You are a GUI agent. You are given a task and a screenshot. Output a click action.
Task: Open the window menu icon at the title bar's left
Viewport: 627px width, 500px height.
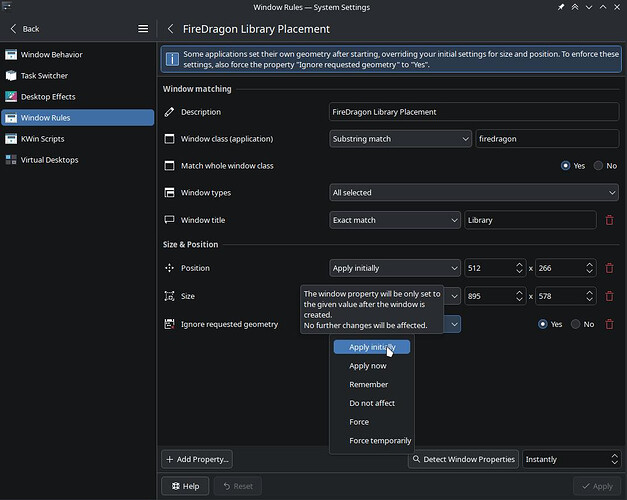click(7, 6)
